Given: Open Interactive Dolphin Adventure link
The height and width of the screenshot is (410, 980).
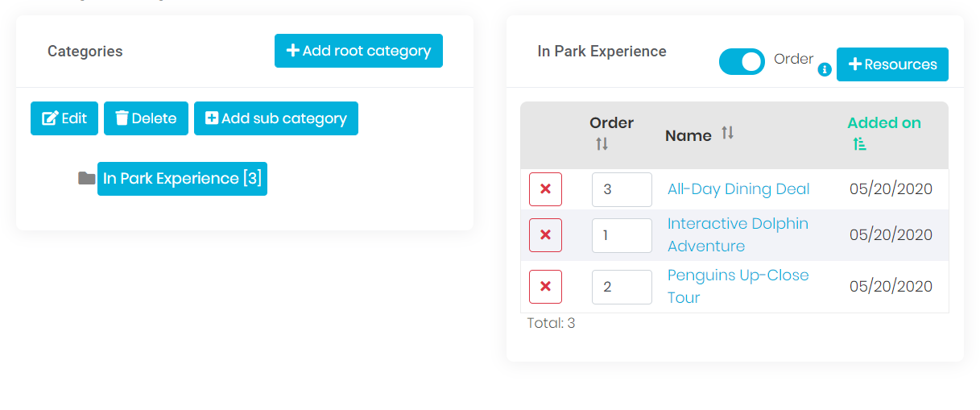Looking at the screenshot, I should click(x=738, y=235).
